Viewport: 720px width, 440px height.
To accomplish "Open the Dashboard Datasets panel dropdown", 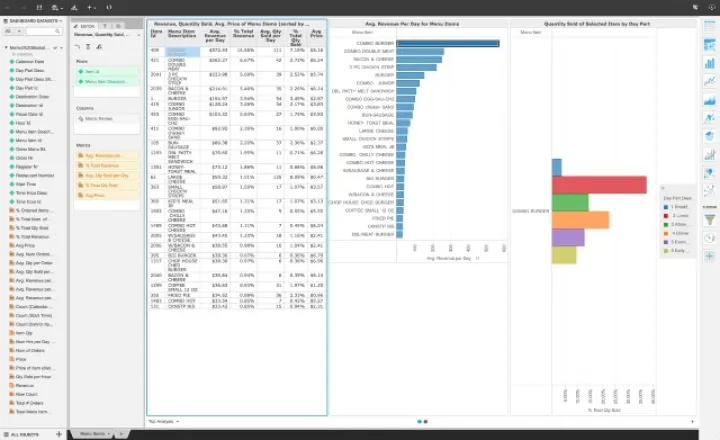I will click(61, 20).
